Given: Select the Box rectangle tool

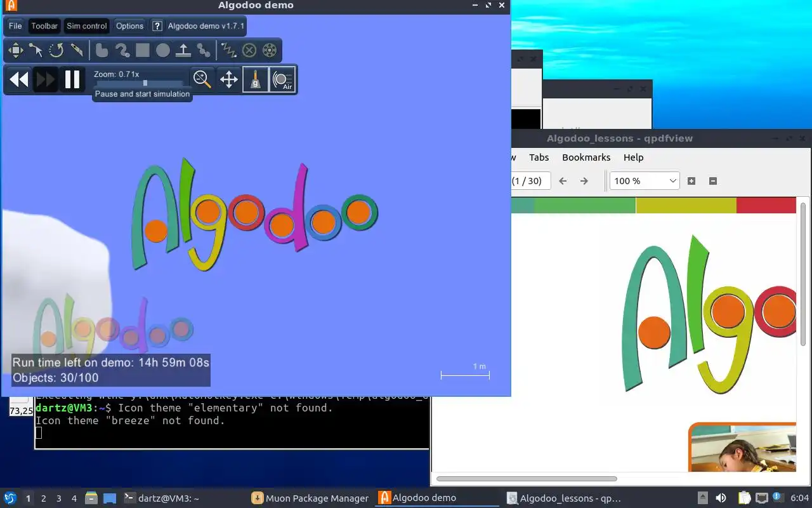Looking at the screenshot, I should pyautogui.click(x=142, y=50).
